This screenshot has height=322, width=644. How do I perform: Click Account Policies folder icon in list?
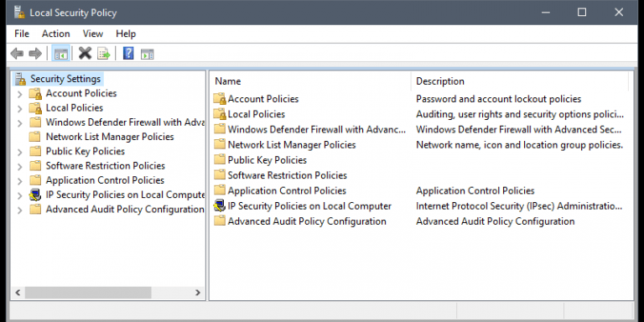click(x=220, y=99)
